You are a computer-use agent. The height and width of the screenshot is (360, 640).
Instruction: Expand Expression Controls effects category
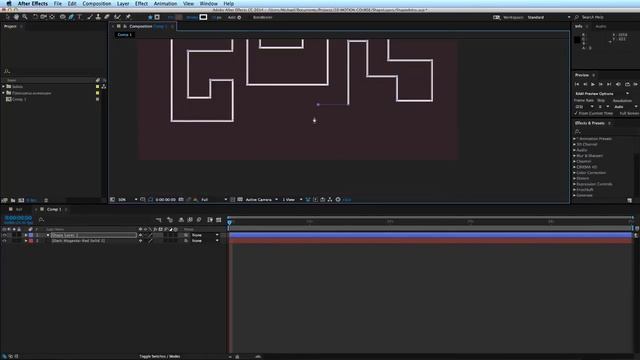click(x=575, y=184)
